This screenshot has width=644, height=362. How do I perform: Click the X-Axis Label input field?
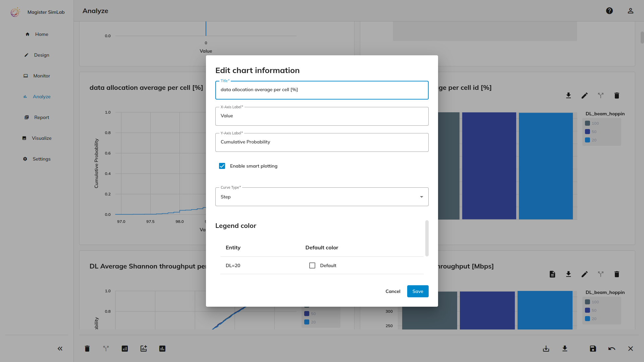(322, 116)
